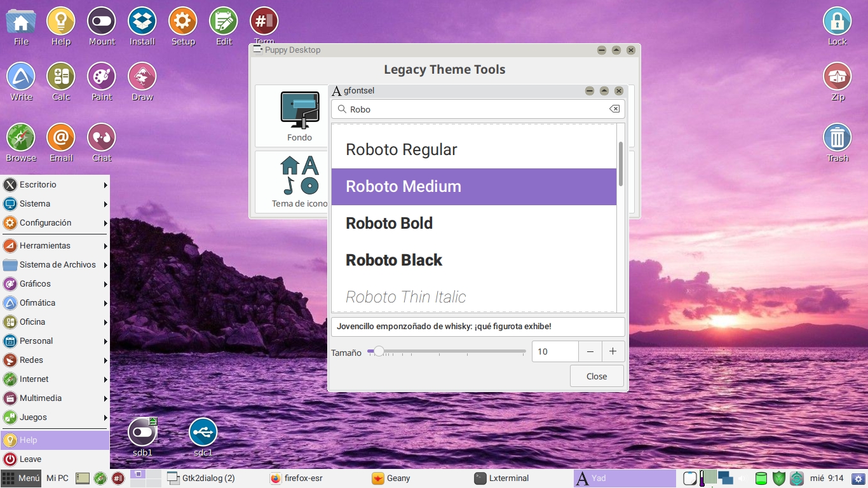Screen dimensions: 868x488
Task: Select Leave in the start menu
Action: click(55, 459)
